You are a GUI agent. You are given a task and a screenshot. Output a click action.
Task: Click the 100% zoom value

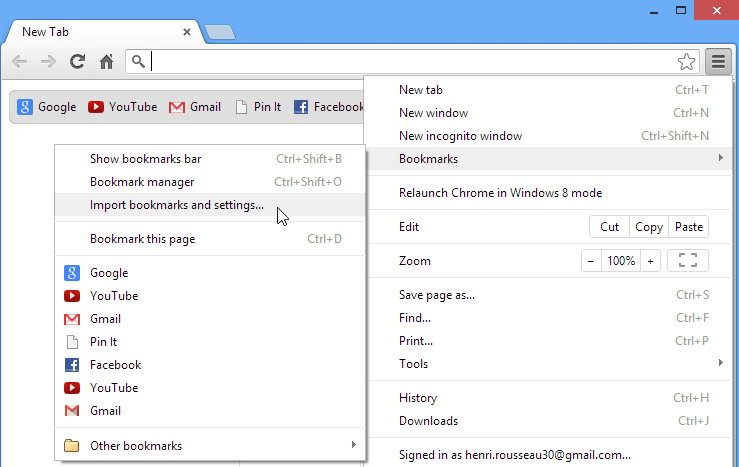621,261
